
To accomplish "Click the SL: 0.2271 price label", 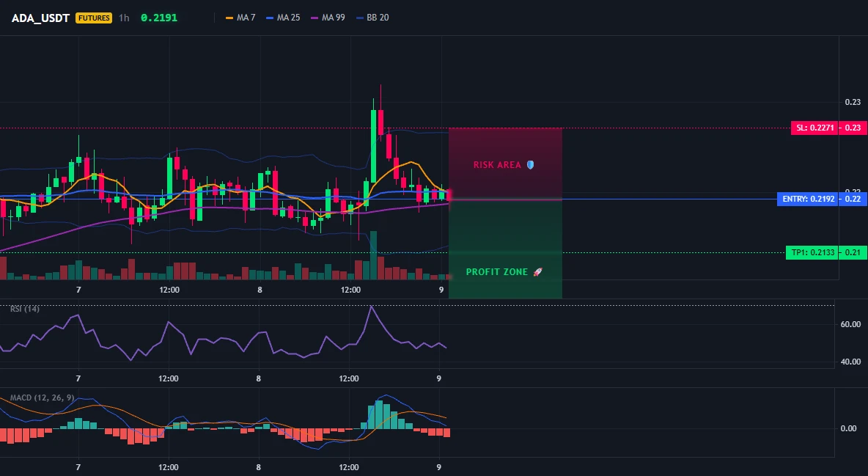I will [814, 128].
